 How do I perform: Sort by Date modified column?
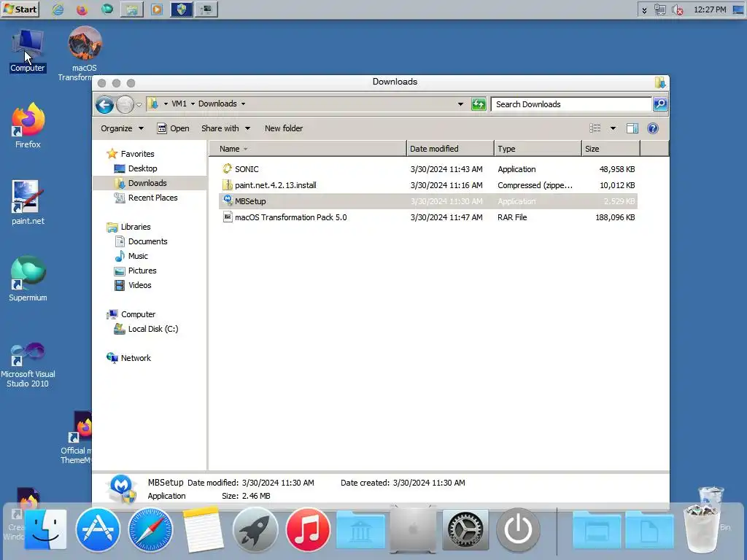click(x=450, y=149)
